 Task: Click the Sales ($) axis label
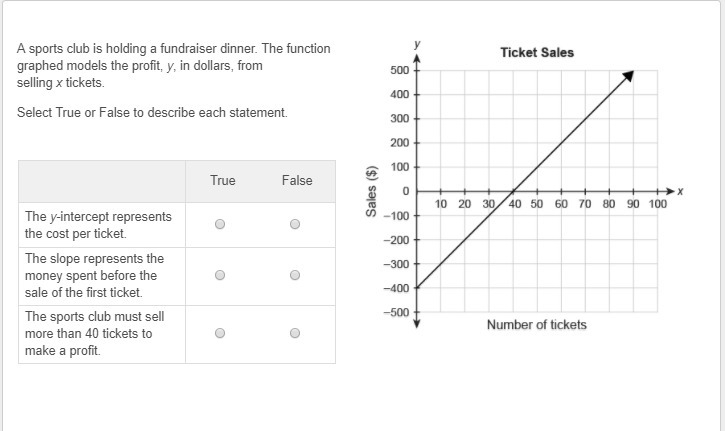(x=371, y=191)
